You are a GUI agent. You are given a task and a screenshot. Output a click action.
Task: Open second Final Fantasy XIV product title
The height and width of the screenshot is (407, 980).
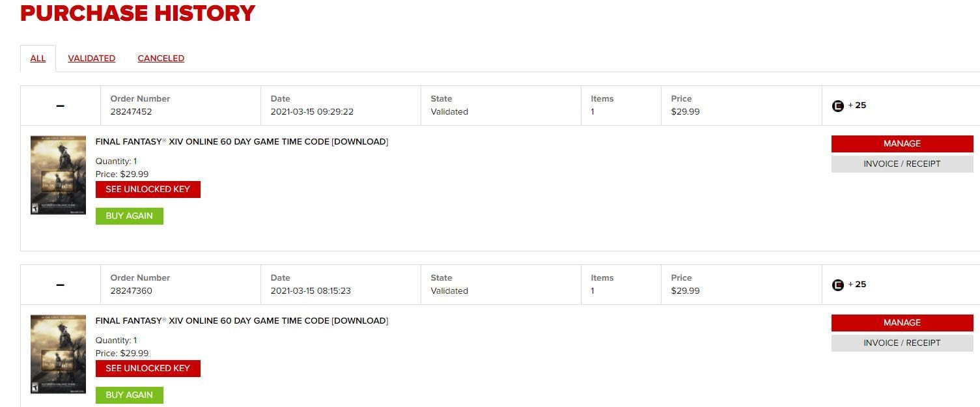pos(242,321)
